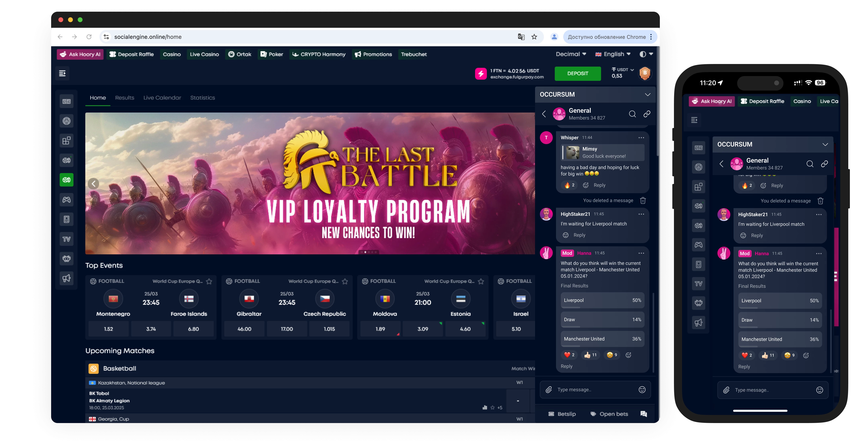The width and height of the screenshot is (868, 448).
Task: Collapse the desktop OCCURSUM chat panel
Action: (x=647, y=95)
